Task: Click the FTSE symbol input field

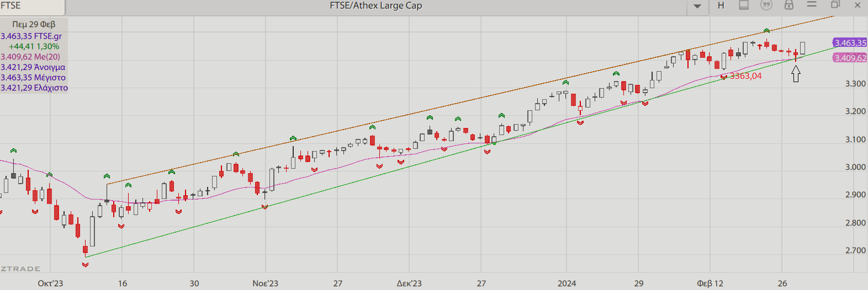Action: pyautogui.click(x=32, y=7)
